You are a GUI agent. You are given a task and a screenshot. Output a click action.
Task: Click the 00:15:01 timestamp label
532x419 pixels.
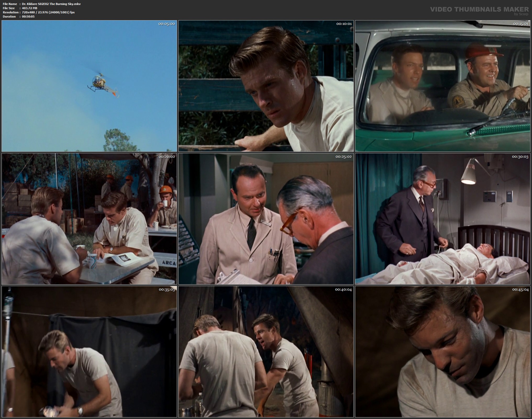click(521, 24)
